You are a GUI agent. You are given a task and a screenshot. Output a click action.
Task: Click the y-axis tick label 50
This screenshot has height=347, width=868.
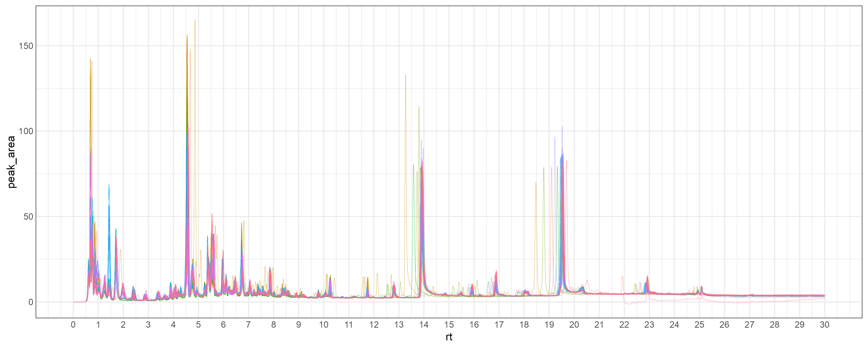click(x=28, y=217)
